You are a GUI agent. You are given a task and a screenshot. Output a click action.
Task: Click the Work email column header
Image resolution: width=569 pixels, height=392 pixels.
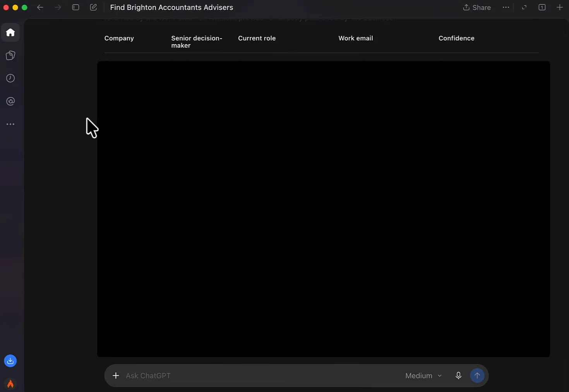pos(356,38)
